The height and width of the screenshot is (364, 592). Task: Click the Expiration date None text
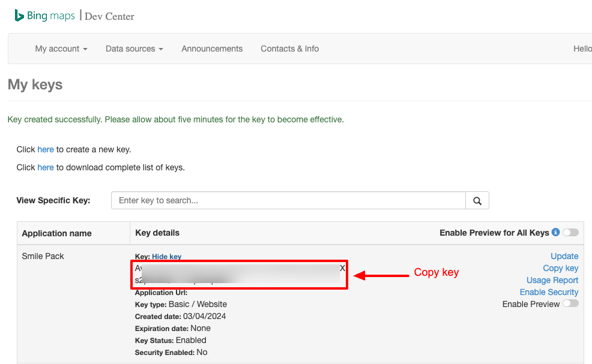(172, 328)
